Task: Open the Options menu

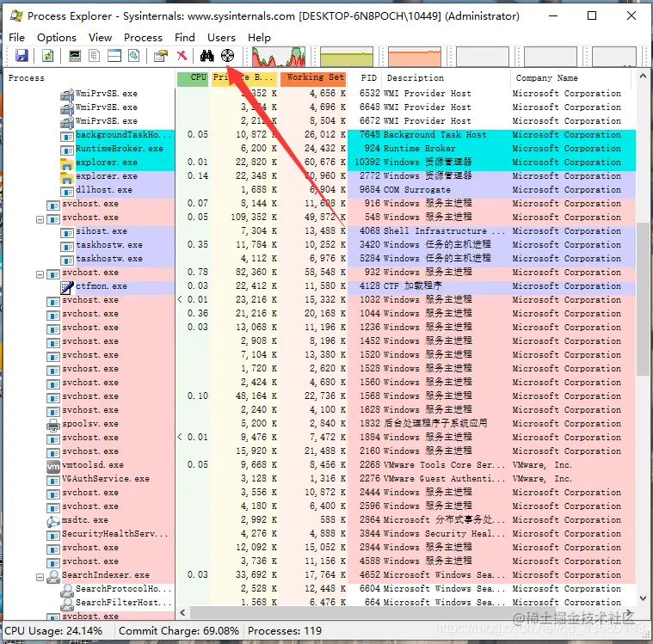Action: tap(57, 38)
